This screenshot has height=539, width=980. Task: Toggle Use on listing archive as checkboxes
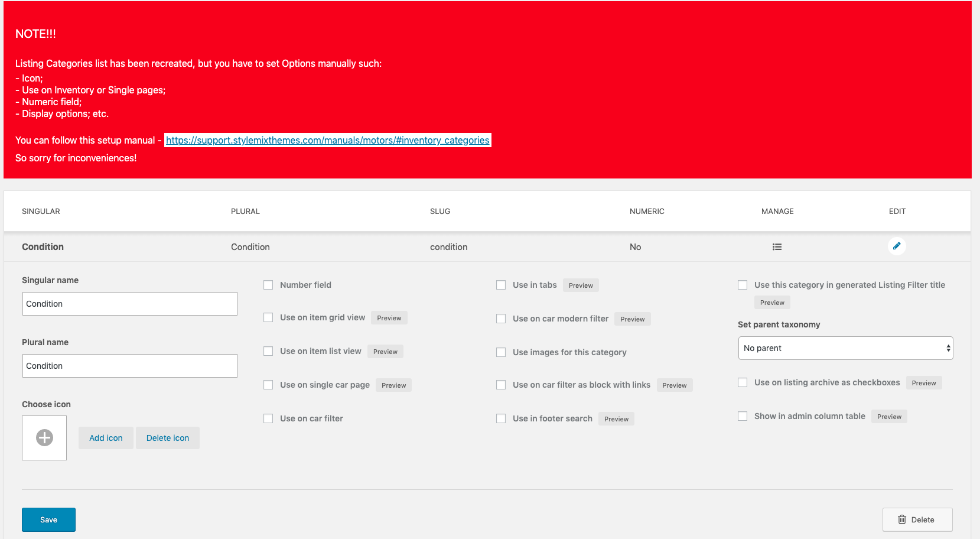coord(743,382)
